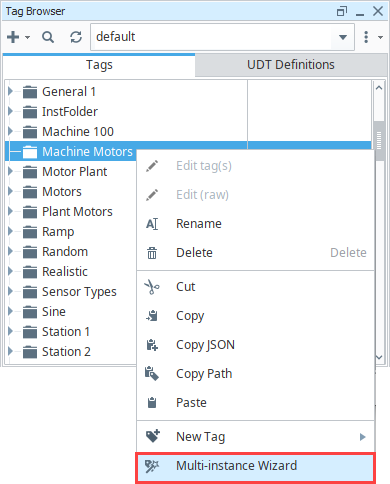
Task: Open the three-dot options menu
Action: 366,37
